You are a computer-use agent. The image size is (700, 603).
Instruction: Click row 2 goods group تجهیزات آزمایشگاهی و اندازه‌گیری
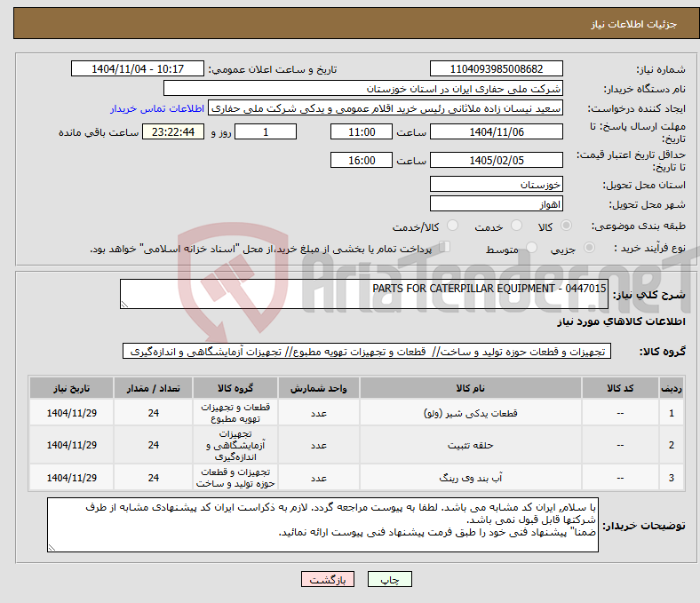pyautogui.click(x=235, y=445)
